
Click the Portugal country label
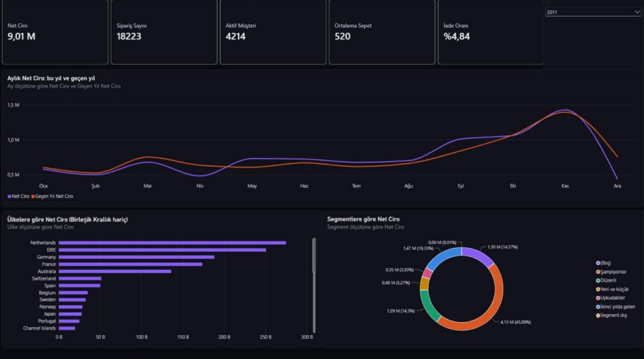click(47, 321)
